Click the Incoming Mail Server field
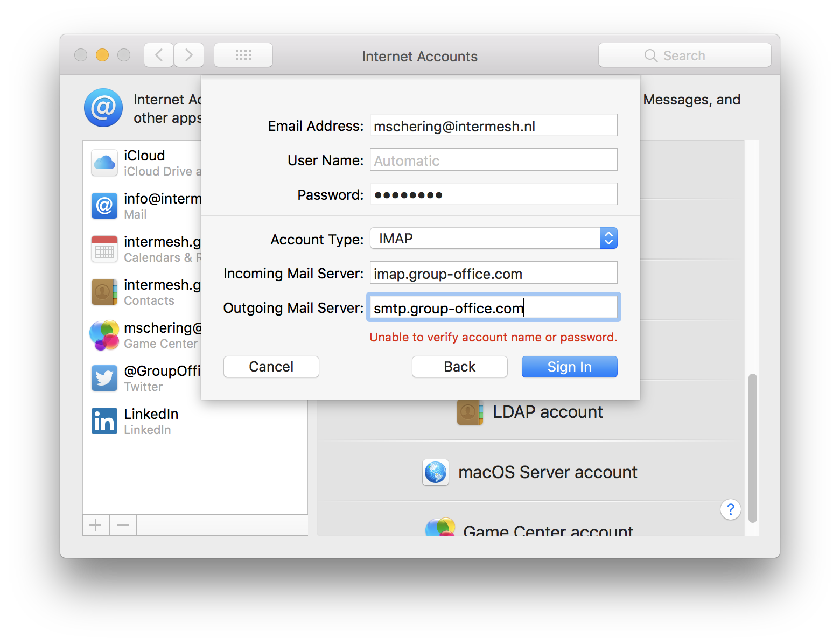Image resolution: width=840 pixels, height=644 pixels. (x=494, y=272)
